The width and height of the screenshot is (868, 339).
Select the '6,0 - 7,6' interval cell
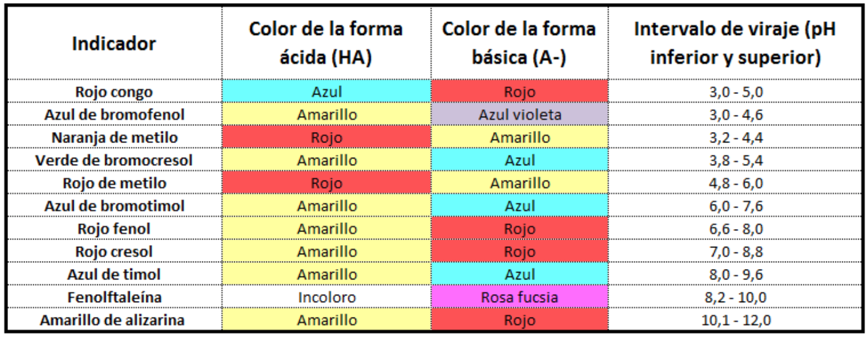(x=735, y=206)
